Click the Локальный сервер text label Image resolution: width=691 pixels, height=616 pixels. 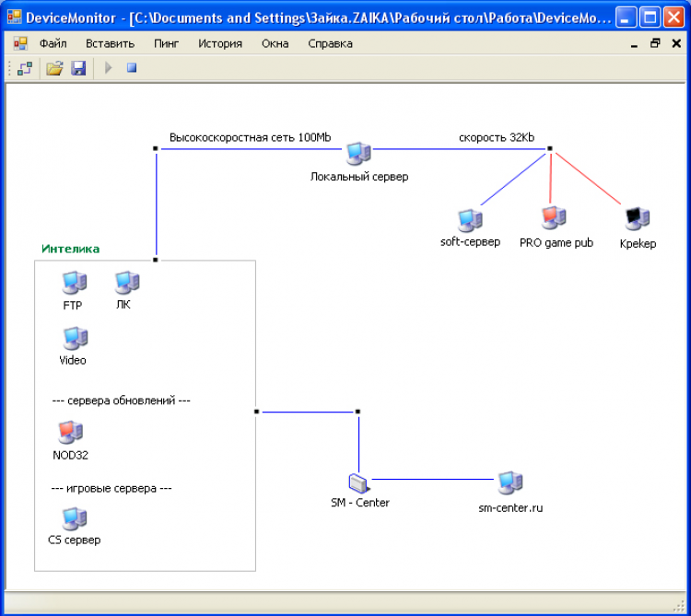pyautogui.click(x=359, y=177)
